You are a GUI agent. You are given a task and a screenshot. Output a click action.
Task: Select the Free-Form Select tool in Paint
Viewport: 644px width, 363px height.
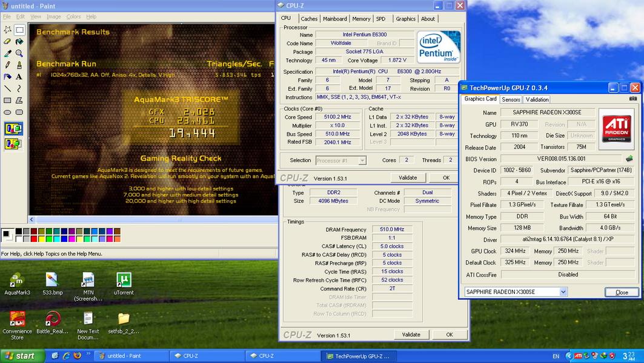[x=7, y=30]
